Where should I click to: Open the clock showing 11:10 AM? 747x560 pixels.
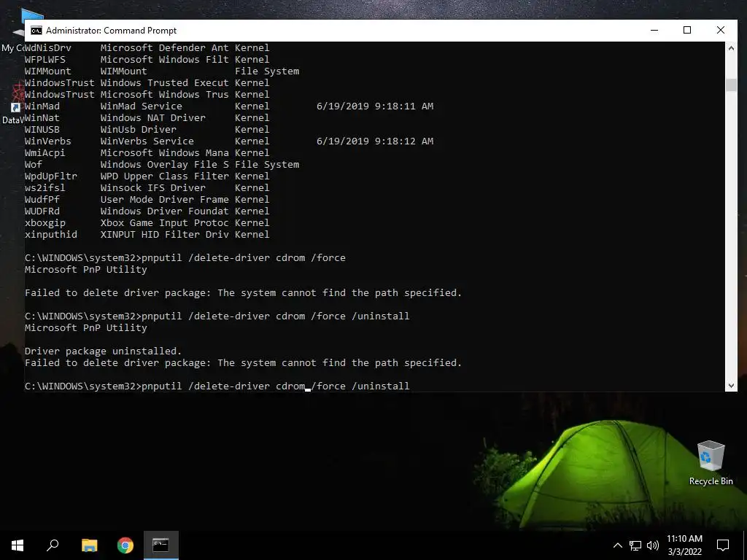(x=684, y=539)
